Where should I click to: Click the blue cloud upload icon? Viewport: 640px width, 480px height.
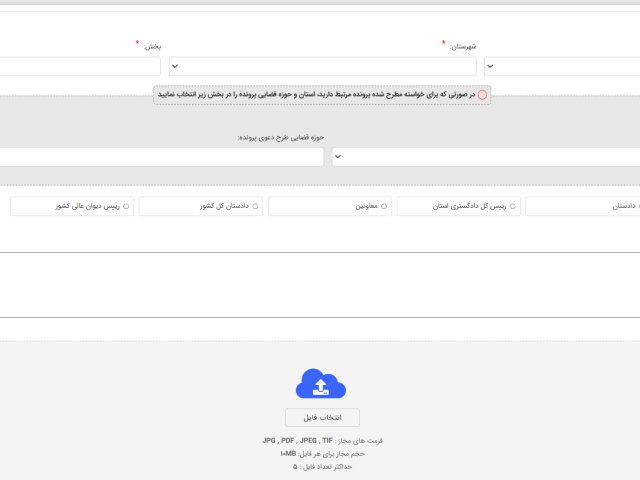(321, 385)
